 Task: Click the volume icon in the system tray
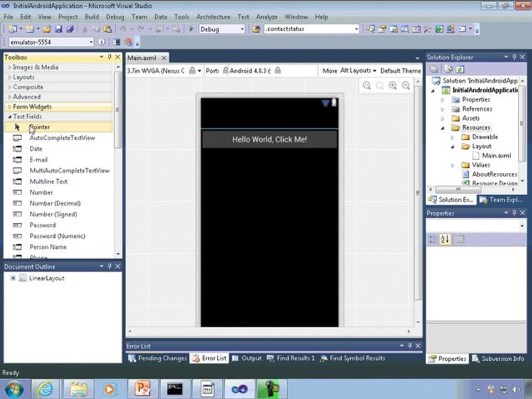point(516,390)
